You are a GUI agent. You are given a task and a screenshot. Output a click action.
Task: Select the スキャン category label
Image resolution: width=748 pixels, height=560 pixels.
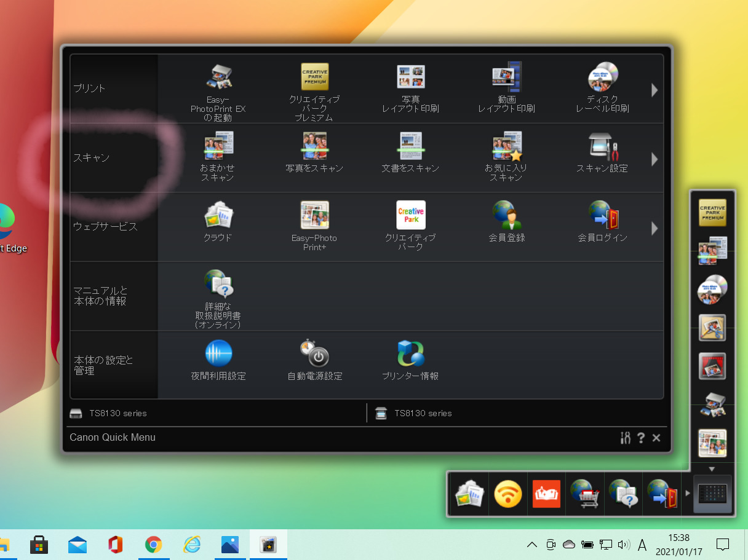click(x=92, y=158)
